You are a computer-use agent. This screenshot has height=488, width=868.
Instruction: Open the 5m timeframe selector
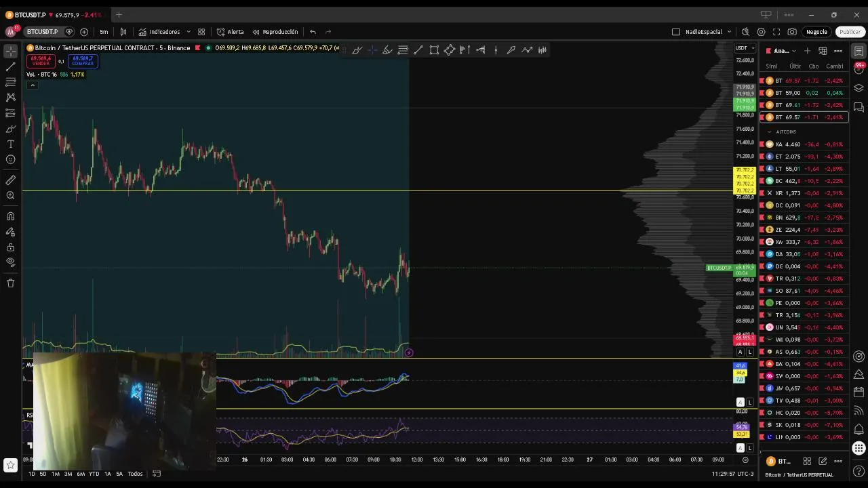tap(104, 32)
